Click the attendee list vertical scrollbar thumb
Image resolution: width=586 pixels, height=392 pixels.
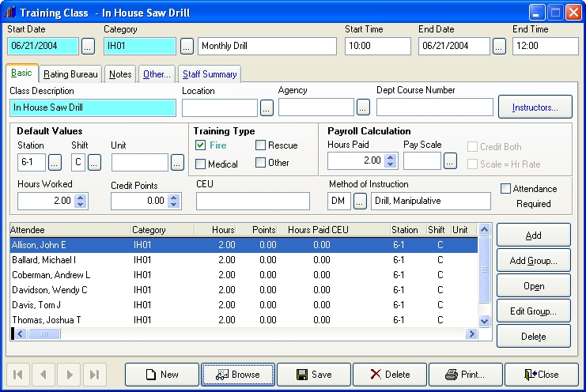coord(484,269)
